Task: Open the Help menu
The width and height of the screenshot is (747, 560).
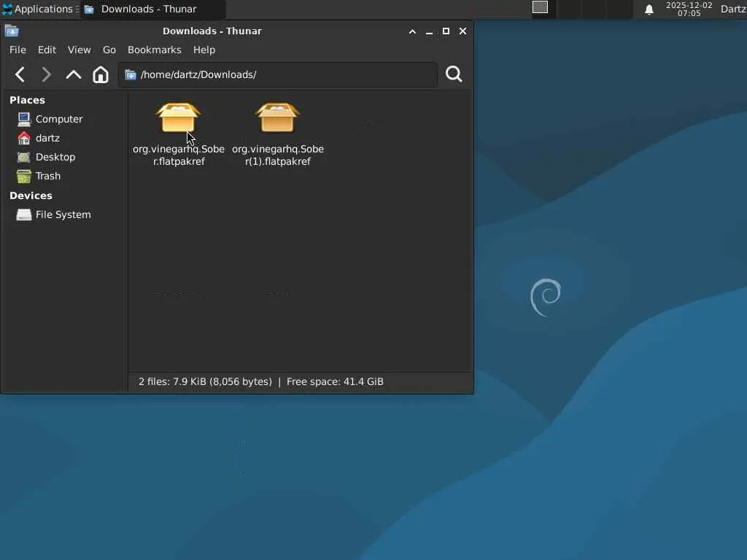Action: click(x=204, y=50)
